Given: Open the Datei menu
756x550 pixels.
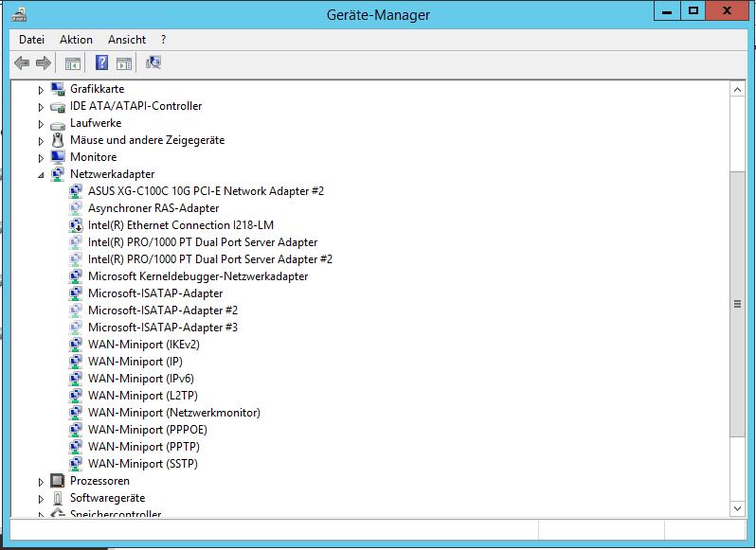Looking at the screenshot, I should pos(32,40).
